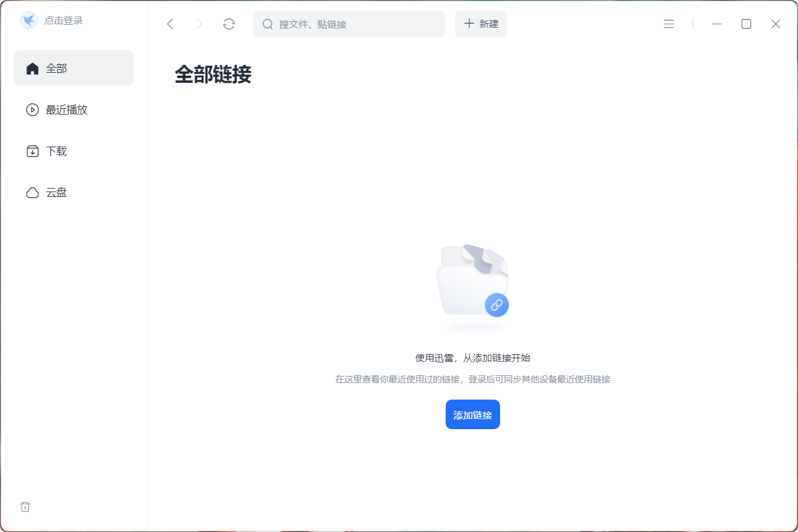Click the blue 添加链接 button
Image resolution: width=798 pixels, height=532 pixels.
click(472, 414)
